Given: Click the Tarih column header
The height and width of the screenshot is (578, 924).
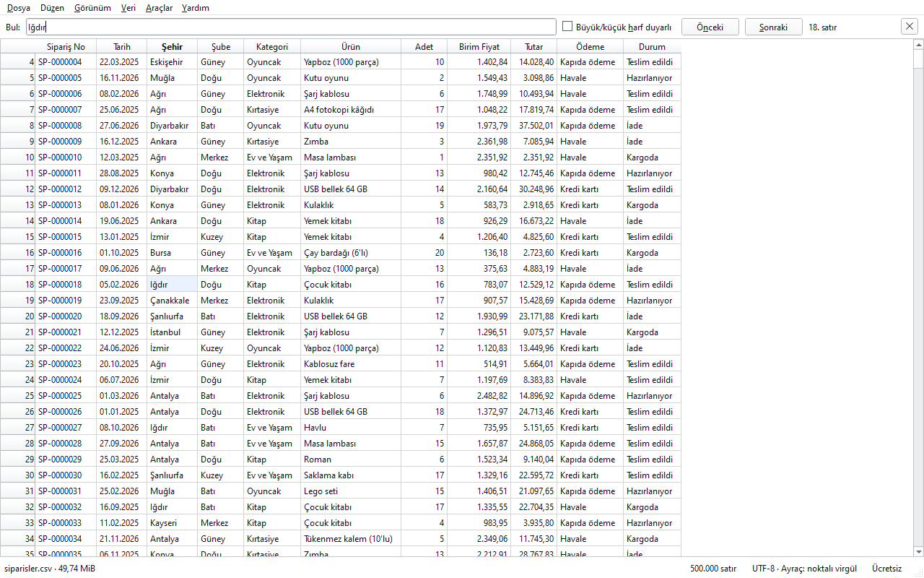Looking at the screenshot, I should 122,46.
